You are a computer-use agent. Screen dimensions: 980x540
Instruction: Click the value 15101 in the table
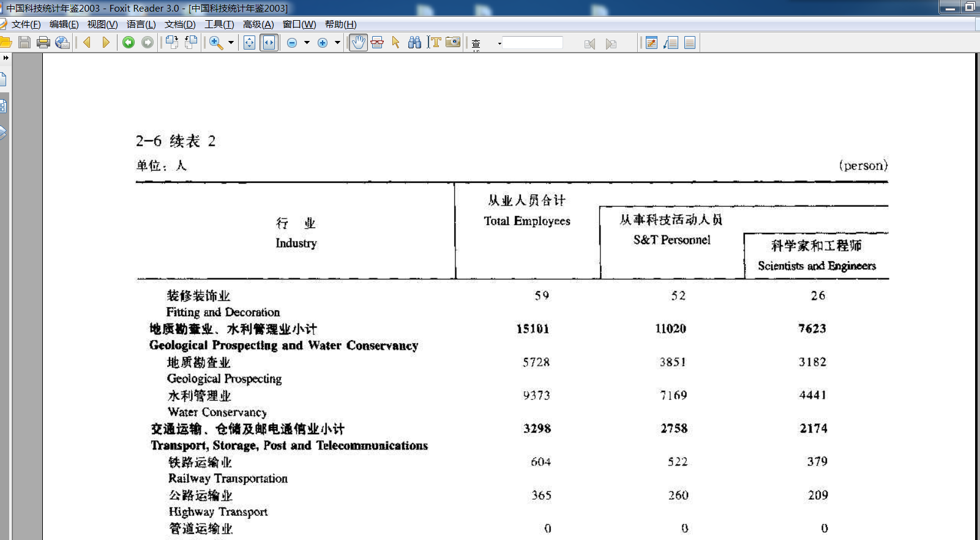coord(533,328)
